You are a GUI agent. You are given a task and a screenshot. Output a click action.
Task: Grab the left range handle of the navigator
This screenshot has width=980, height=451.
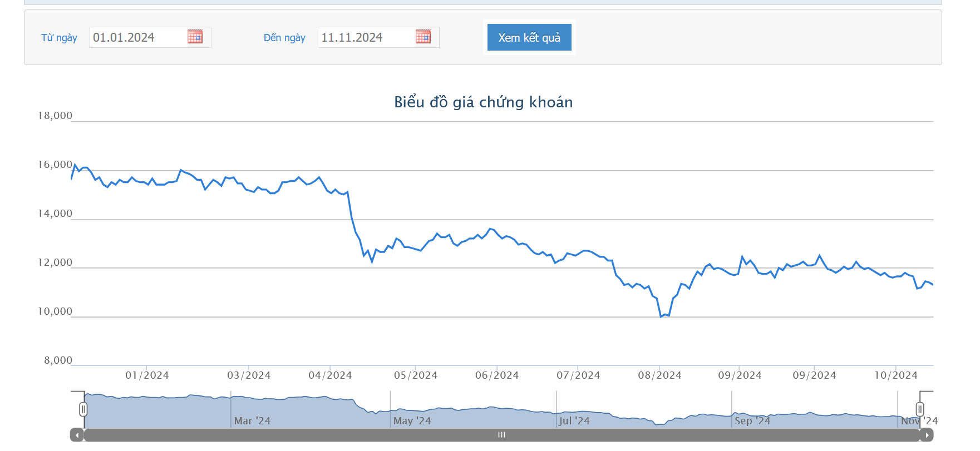coord(83,410)
